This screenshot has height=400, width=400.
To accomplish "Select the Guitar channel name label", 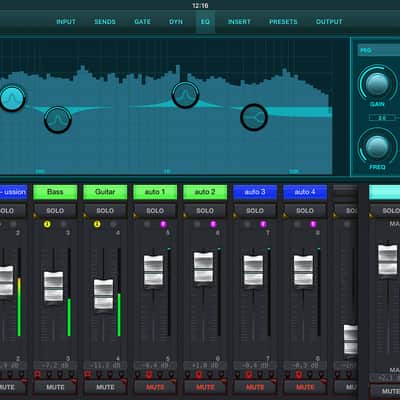I will point(105,192).
